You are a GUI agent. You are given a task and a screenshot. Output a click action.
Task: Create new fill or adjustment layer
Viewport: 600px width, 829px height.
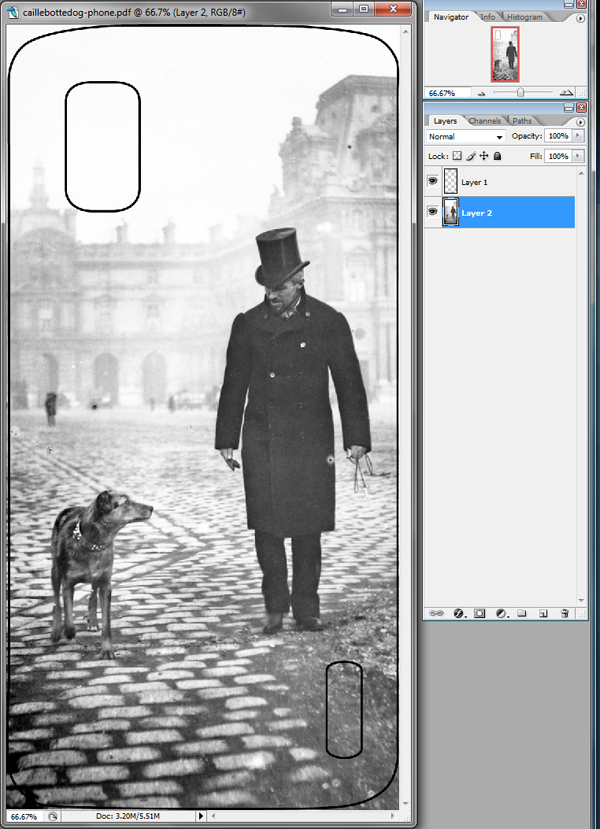pos(502,613)
